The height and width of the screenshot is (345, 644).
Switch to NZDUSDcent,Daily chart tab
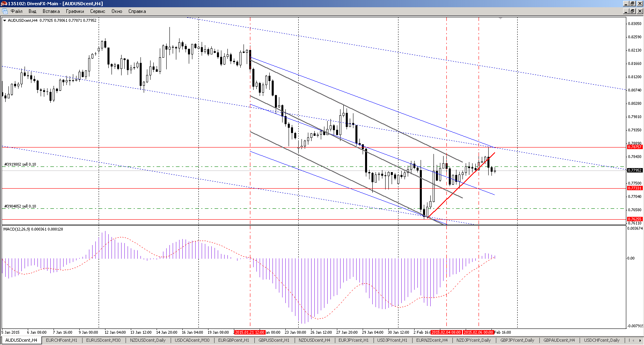click(x=147, y=340)
